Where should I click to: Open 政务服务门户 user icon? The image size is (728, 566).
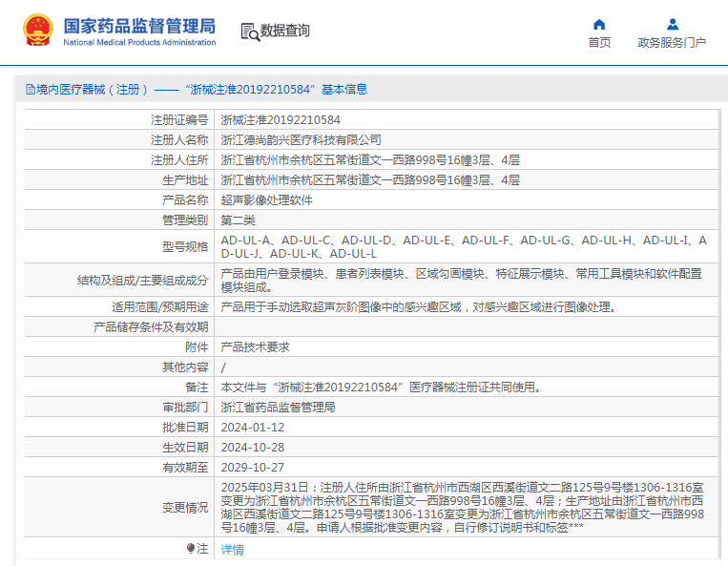point(673,24)
